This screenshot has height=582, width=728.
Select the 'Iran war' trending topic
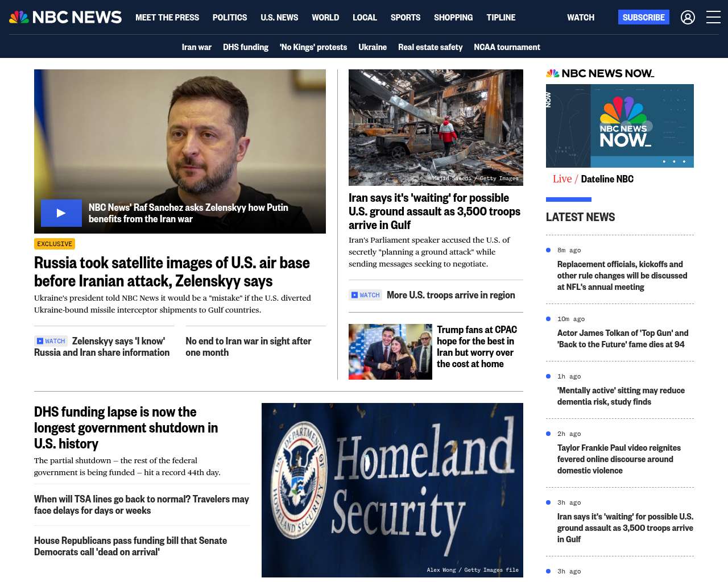tap(196, 47)
